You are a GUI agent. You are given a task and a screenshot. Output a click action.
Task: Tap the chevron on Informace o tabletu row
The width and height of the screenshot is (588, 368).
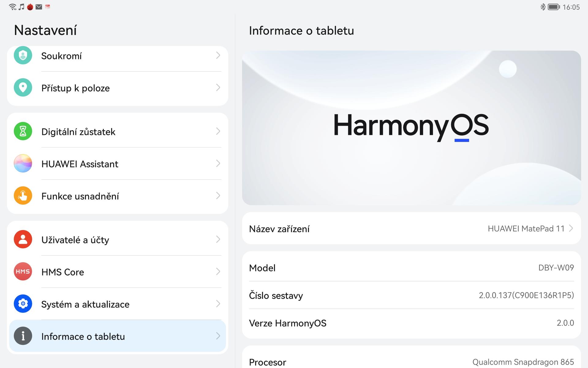(218, 336)
